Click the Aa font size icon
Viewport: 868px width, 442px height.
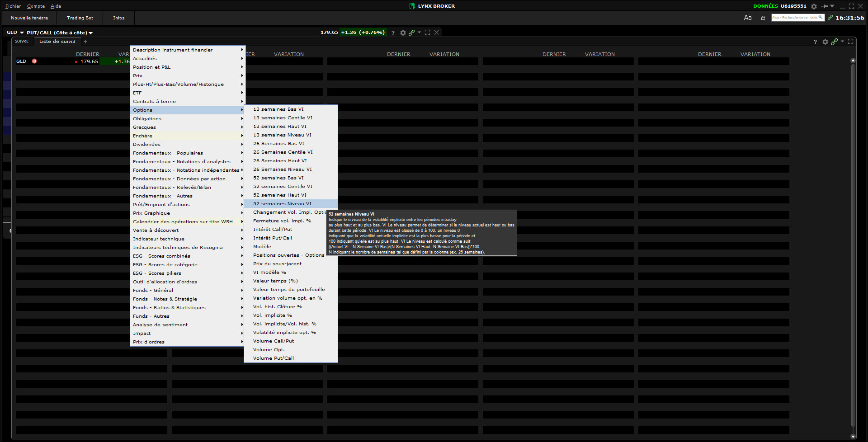pos(748,18)
